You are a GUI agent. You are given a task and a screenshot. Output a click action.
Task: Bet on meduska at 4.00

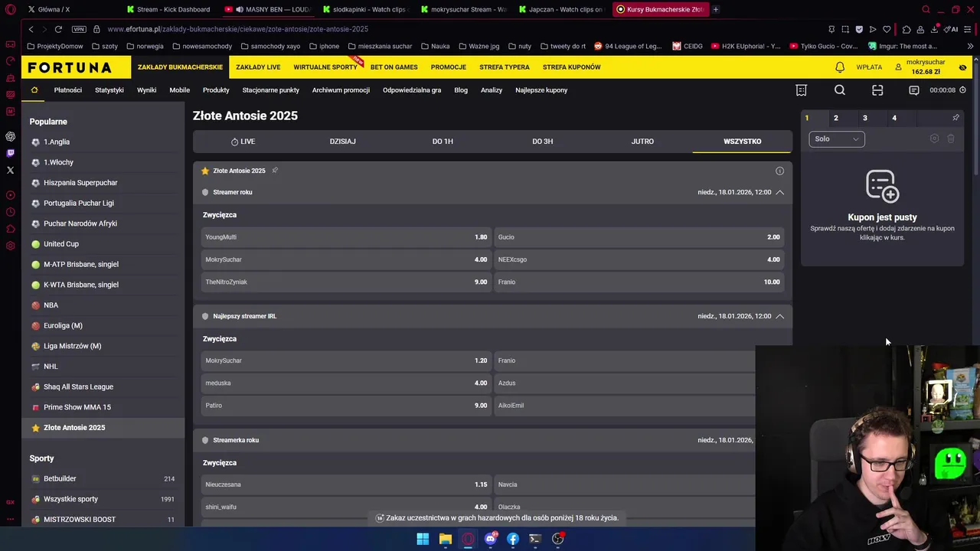click(x=346, y=383)
